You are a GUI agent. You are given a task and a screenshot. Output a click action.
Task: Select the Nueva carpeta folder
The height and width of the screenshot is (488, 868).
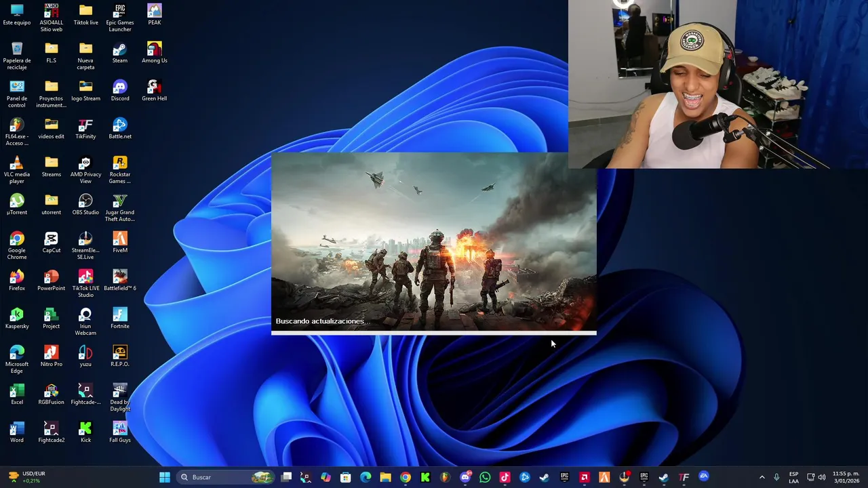pos(85,56)
